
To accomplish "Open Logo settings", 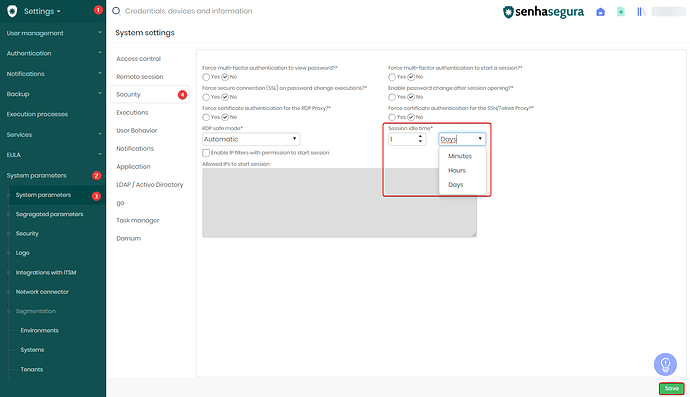I will pyautogui.click(x=22, y=253).
